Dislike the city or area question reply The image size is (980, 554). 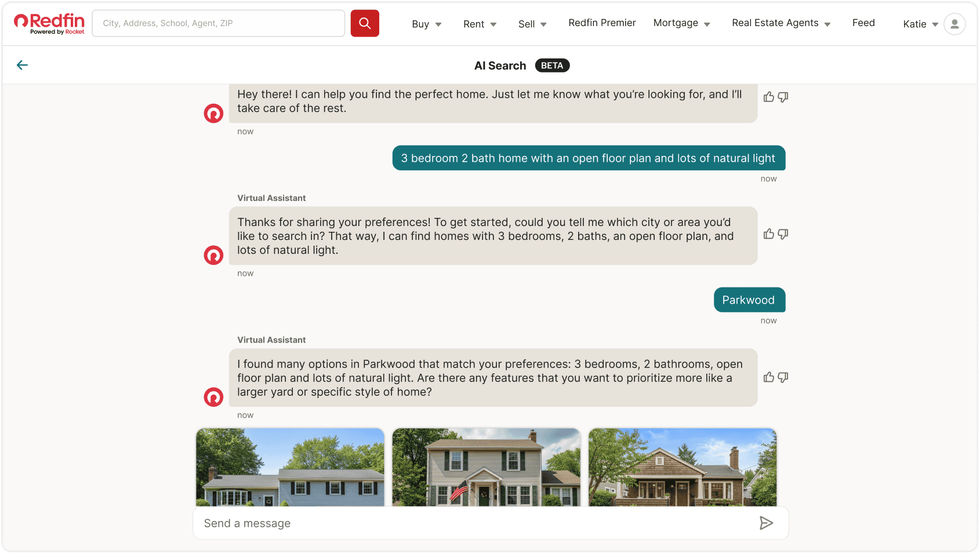tap(783, 234)
